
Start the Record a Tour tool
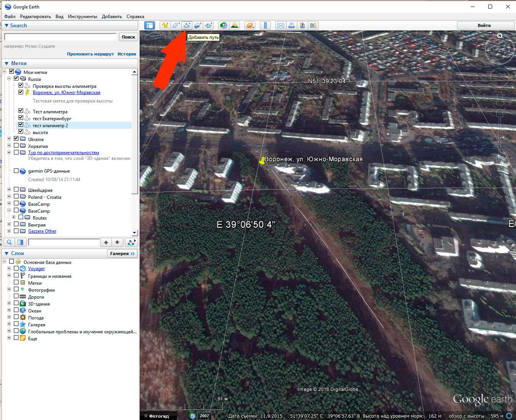209,25
